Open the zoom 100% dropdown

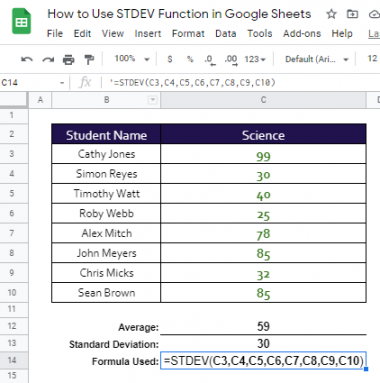pos(132,59)
